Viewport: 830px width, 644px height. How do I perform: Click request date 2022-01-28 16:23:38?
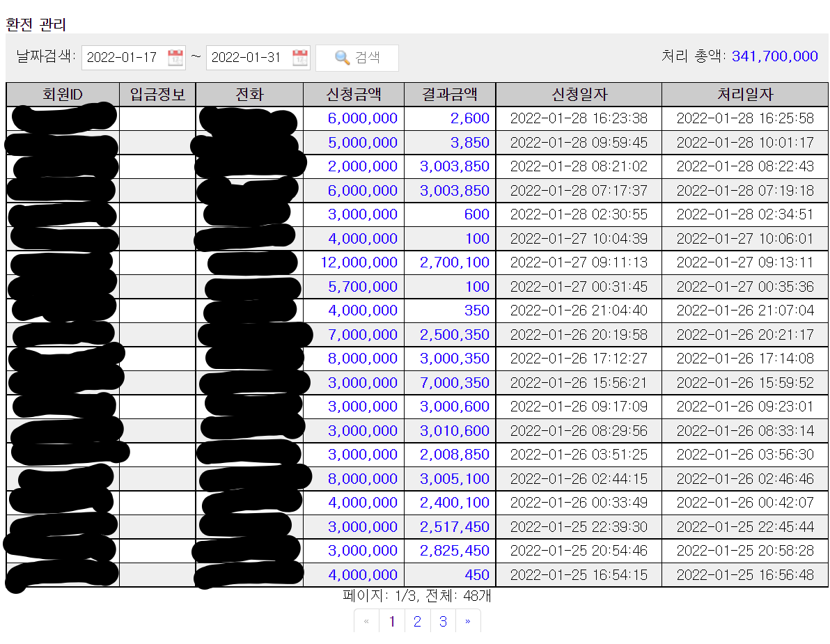tap(579, 118)
